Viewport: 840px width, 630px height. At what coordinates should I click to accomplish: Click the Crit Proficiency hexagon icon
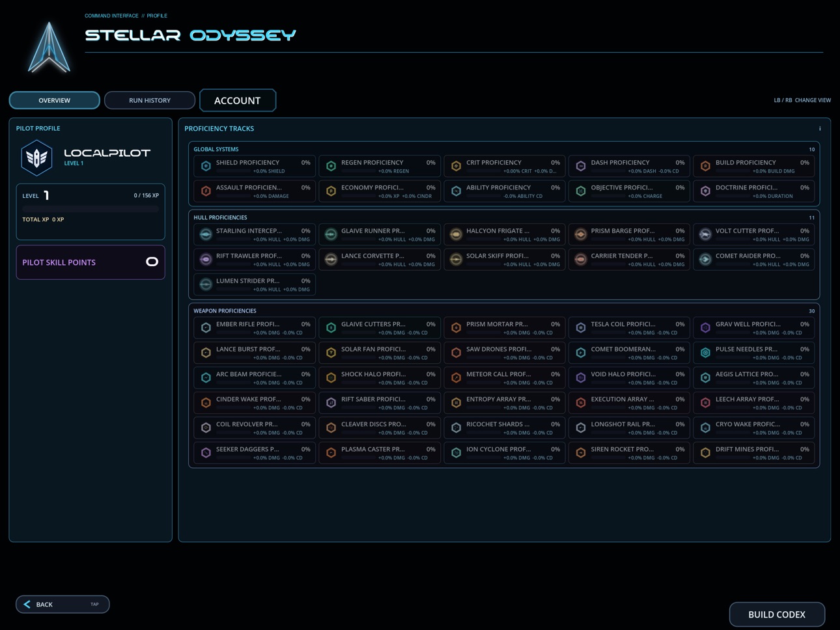pos(456,166)
